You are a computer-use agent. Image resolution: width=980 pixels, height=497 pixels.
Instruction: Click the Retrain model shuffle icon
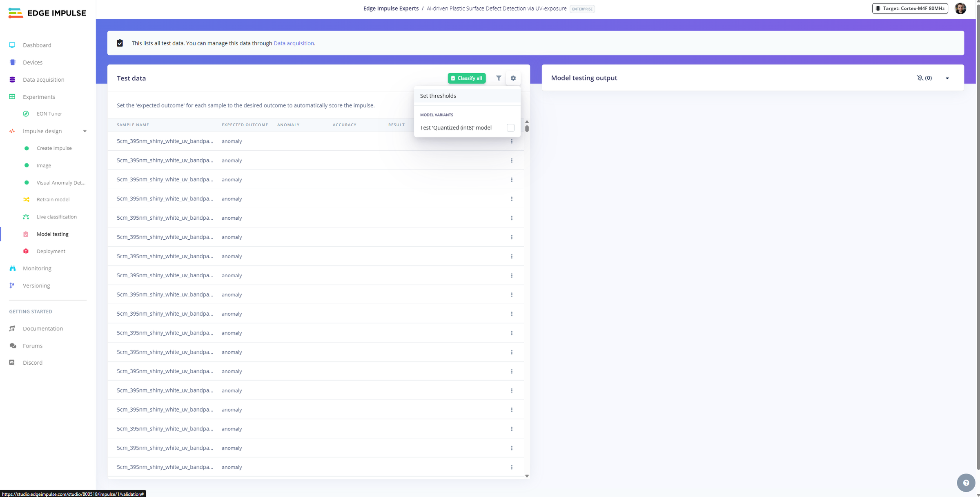(26, 200)
